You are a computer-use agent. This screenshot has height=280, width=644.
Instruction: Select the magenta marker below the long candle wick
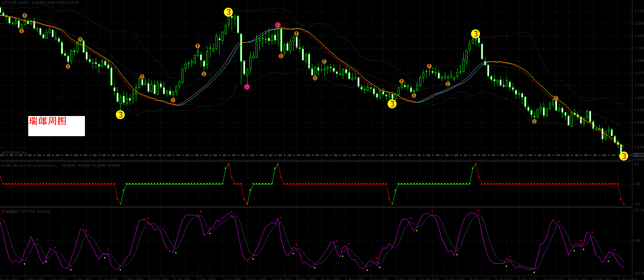click(x=247, y=87)
